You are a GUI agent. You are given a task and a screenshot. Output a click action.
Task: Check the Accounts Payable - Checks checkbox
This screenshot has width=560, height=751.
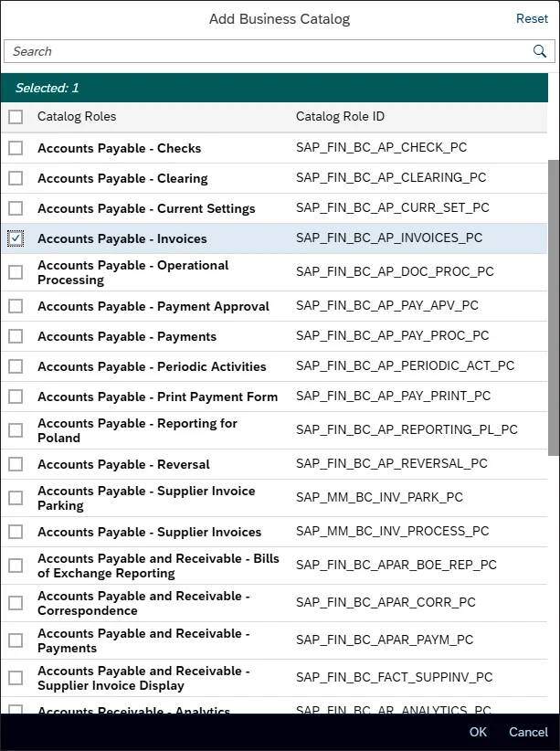click(x=16, y=147)
